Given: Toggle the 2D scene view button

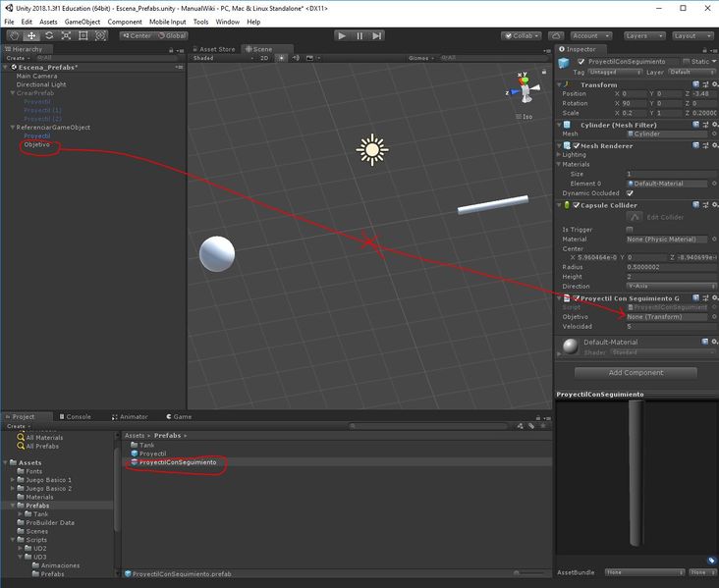Looking at the screenshot, I should 264,58.
